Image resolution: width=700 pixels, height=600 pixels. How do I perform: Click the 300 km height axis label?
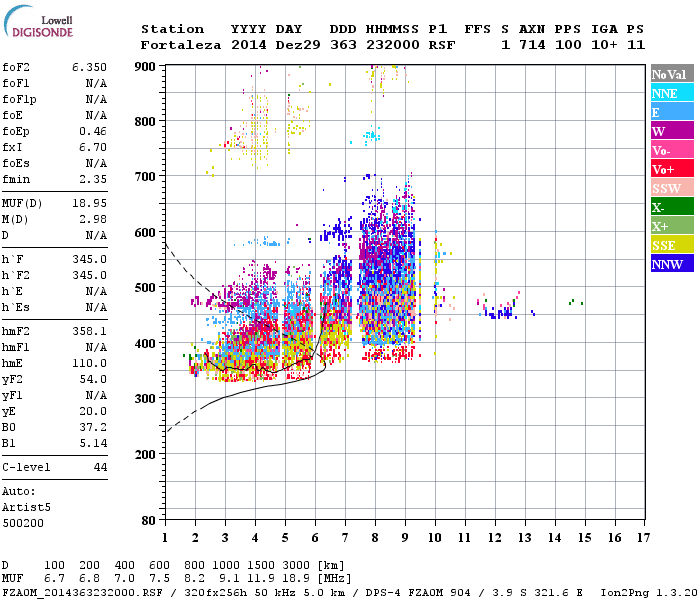pos(145,398)
